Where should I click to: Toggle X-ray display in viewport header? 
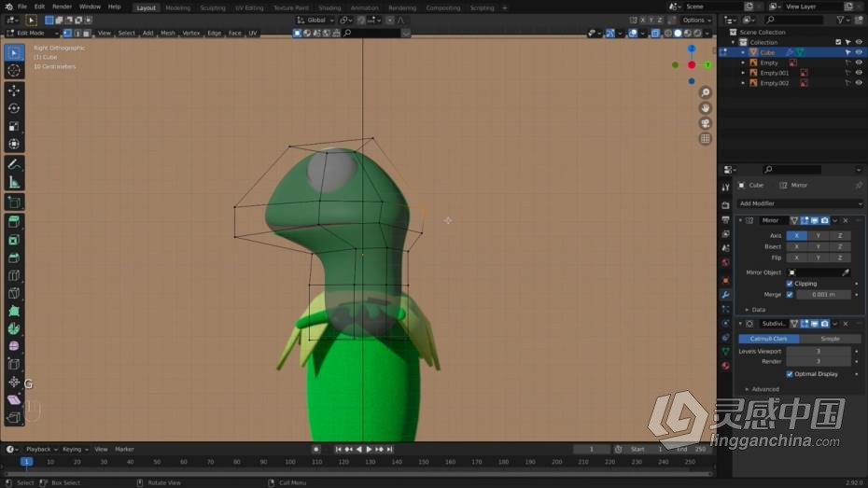coord(655,34)
